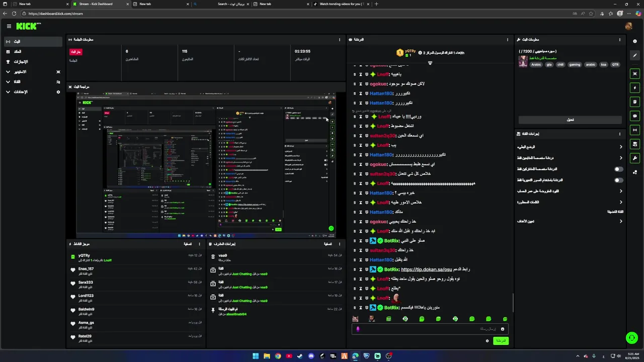Image resolution: width=644 pixels, height=362 pixels.
Task: Expand the set goals chevron
Action: 621,221
